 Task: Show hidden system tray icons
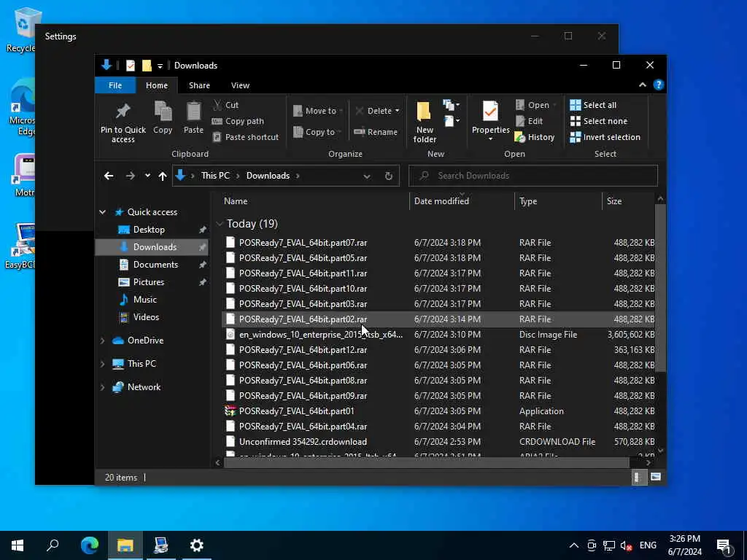[574, 545]
